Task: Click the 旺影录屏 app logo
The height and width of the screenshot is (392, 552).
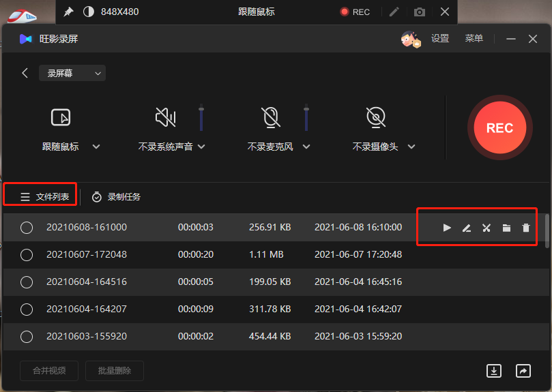Action: (x=25, y=39)
